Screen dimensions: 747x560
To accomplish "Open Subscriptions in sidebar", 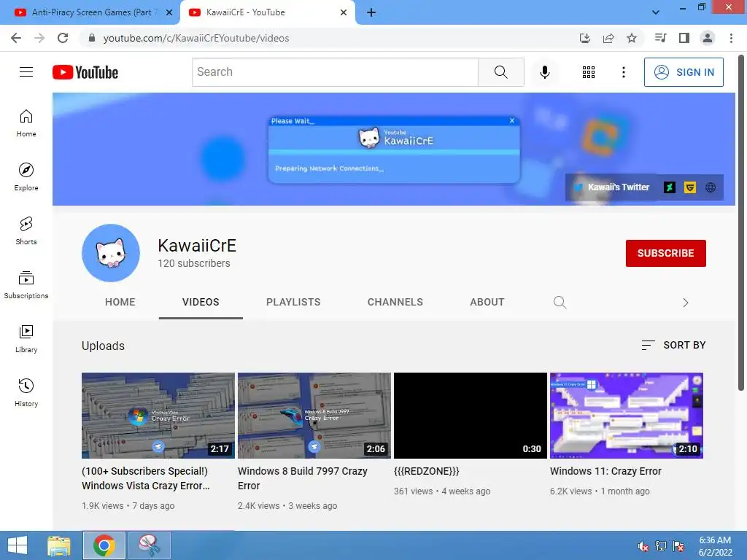I will 26,285.
